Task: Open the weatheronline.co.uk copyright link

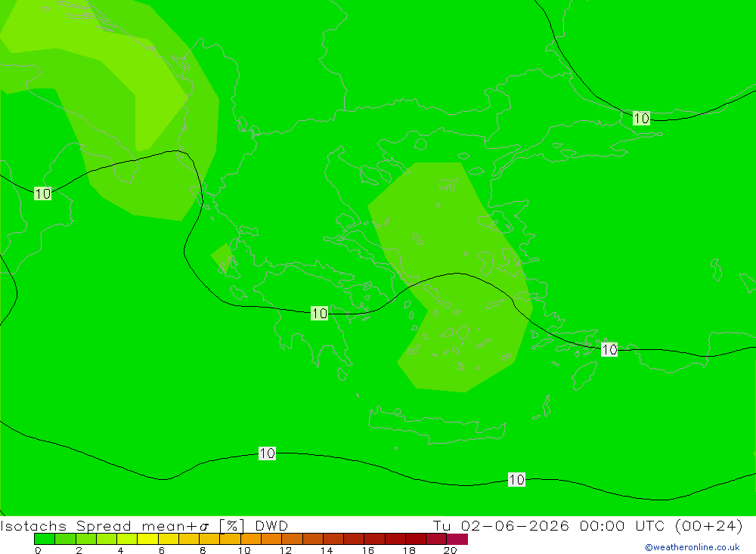Action: click(692, 547)
